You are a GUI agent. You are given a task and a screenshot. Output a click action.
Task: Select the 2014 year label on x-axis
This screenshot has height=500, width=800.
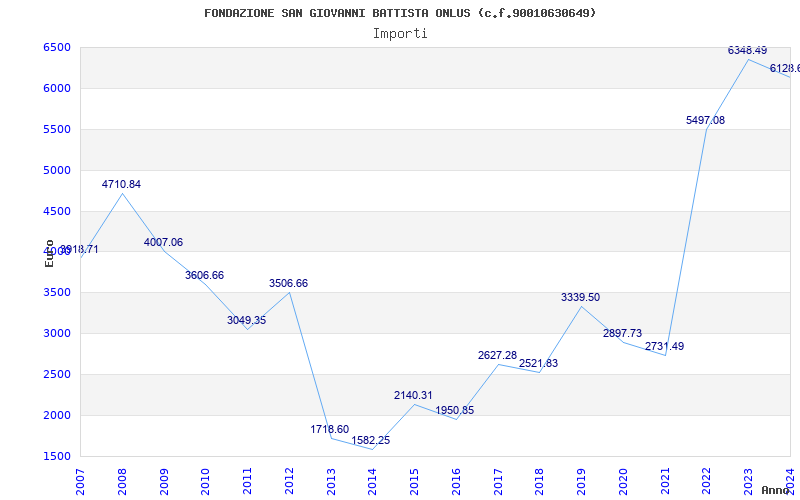coord(373,479)
